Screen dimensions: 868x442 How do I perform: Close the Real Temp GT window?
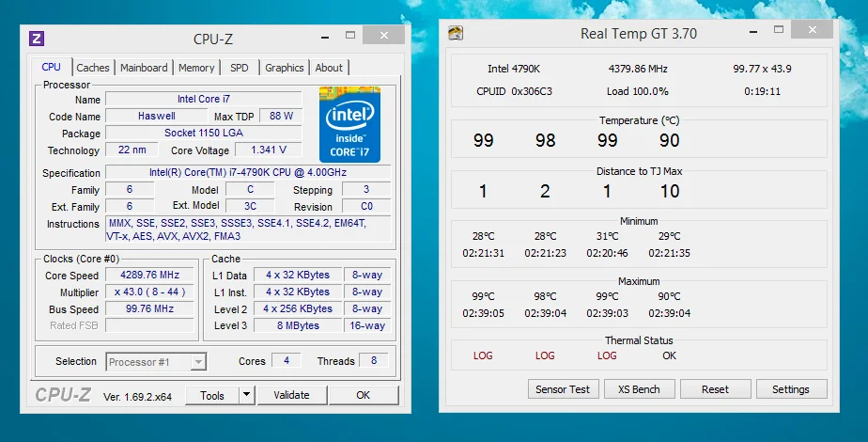point(812,30)
